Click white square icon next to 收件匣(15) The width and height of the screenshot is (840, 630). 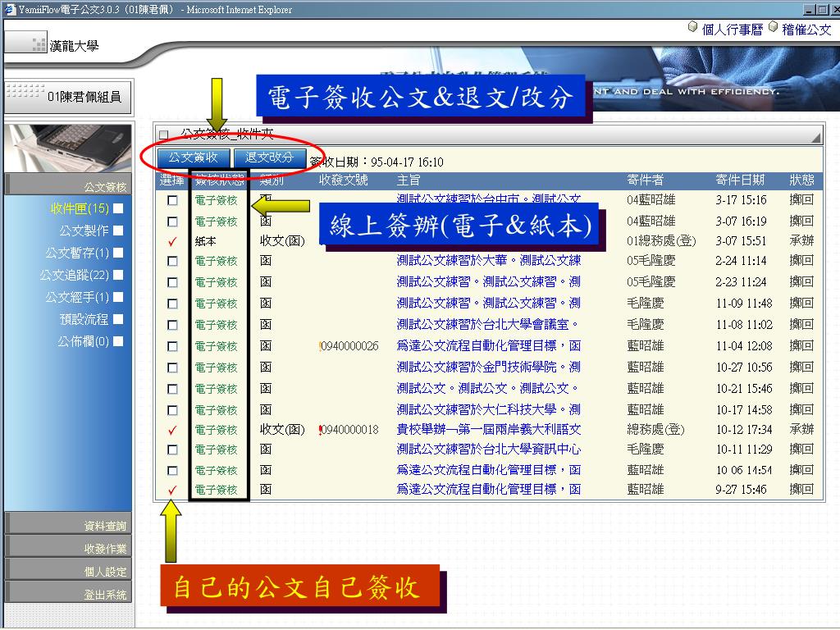coord(118,208)
